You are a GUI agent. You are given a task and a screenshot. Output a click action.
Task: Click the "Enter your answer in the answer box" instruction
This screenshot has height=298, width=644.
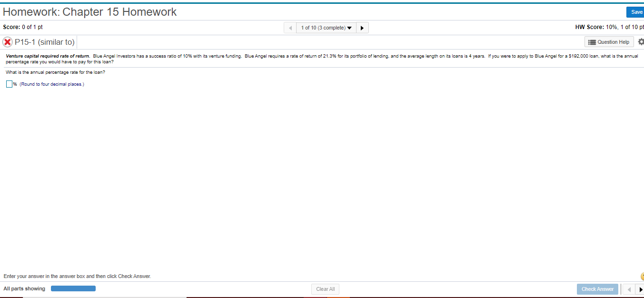(77, 276)
